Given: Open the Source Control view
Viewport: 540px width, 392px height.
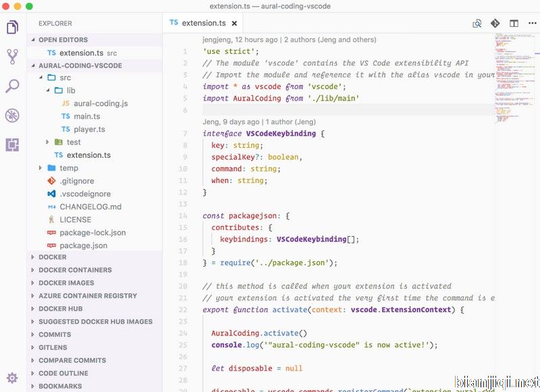Looking at the screenshot, I should point(12,57).
